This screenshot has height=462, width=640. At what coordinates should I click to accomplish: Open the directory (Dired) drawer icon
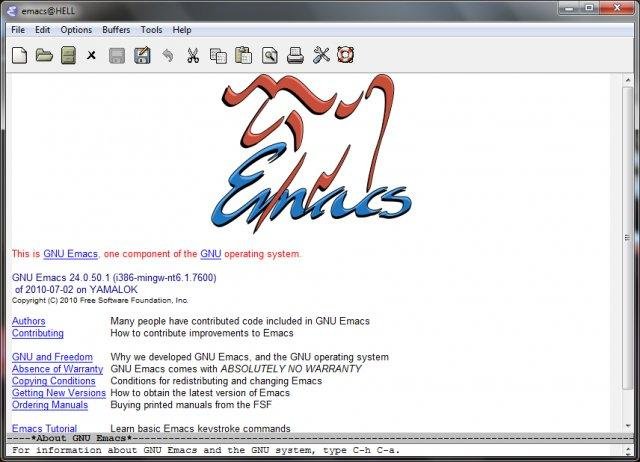pyautogui.click(x=68, y=55)
